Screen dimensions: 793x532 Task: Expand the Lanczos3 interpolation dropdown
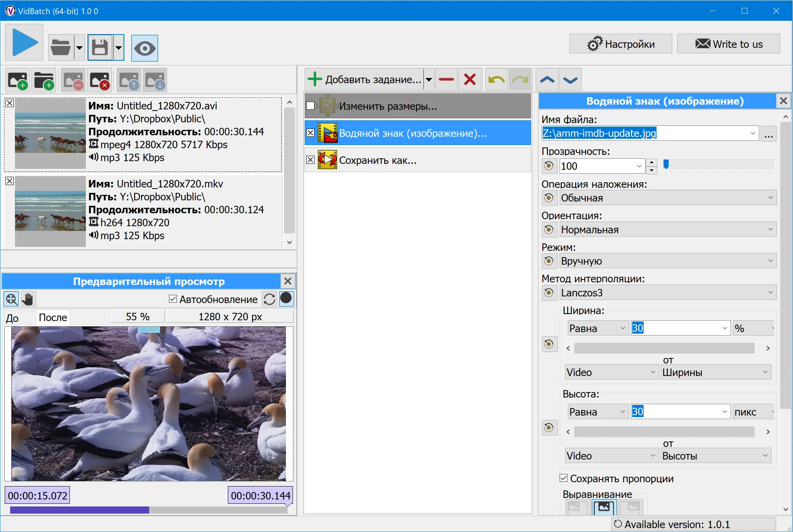coord(668,293)
